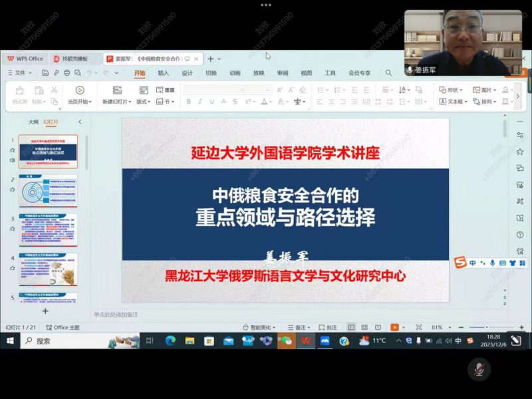Click the 批注 comments button

328,327
